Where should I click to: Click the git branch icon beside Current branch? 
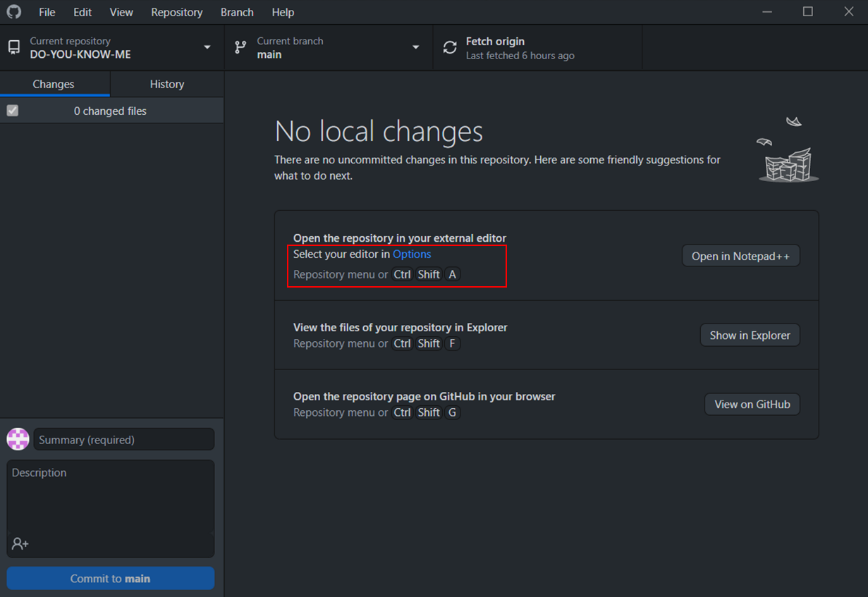pyautogui.click(x=241, y=47)
